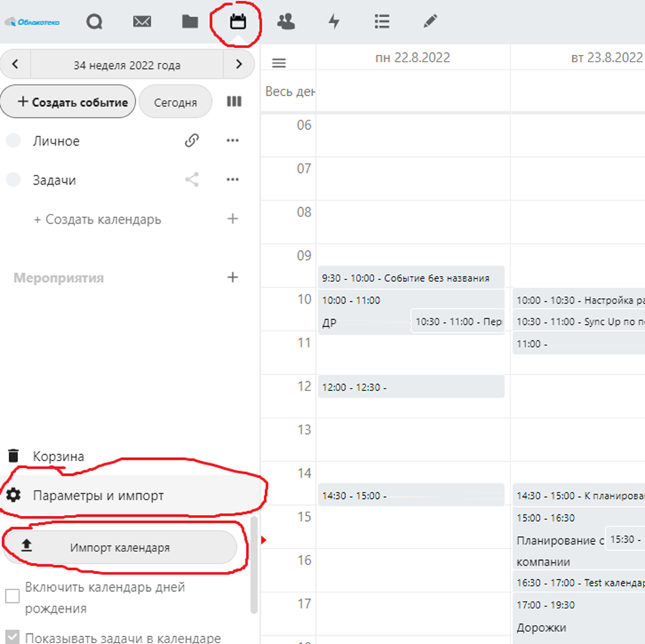Open the Tasks list icon in top bar
This screenshot has width=645, height=644.
(x=381, y=22)
